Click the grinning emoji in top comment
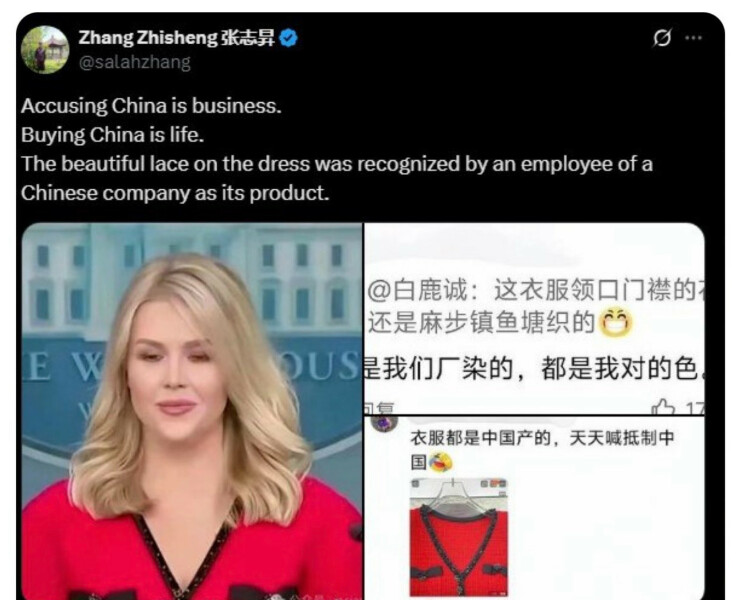This screenshot has height=600, width=736. pyautogui.click(x=616, y=323)
